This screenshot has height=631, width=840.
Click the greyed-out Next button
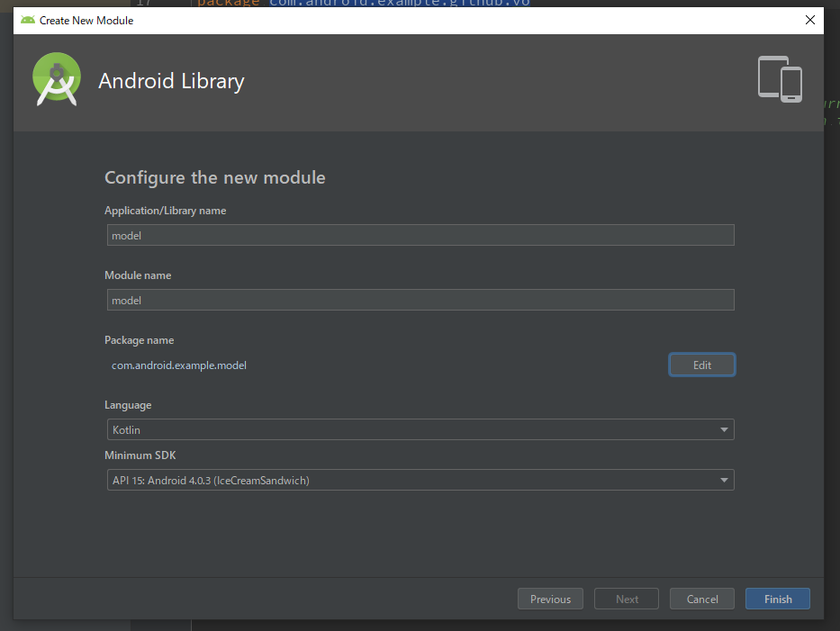(627, 599)
